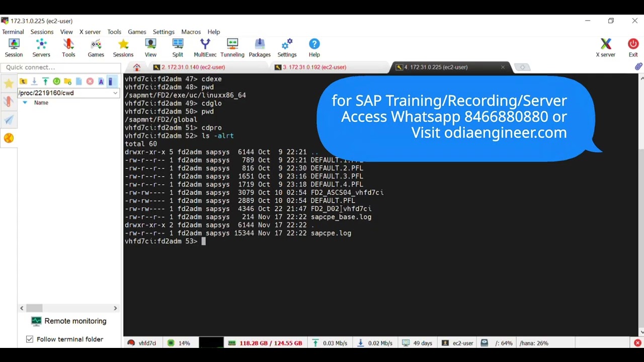Click the 49 days uptime indicator

click(x=417, y=343)
